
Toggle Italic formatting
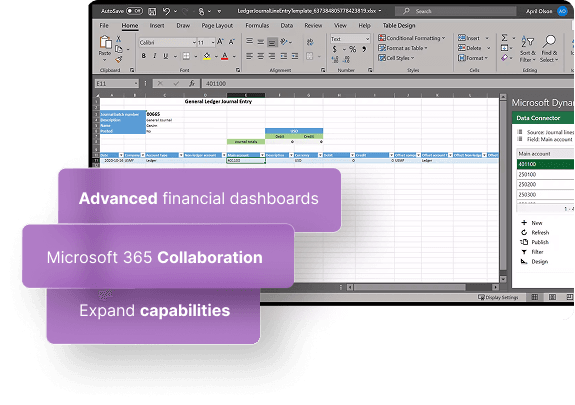click(x=155, y=56)
